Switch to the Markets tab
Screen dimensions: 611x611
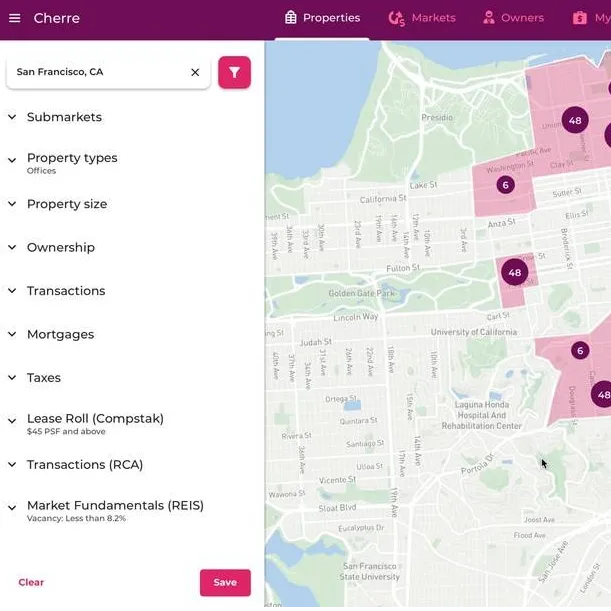(x=422, y=18)
